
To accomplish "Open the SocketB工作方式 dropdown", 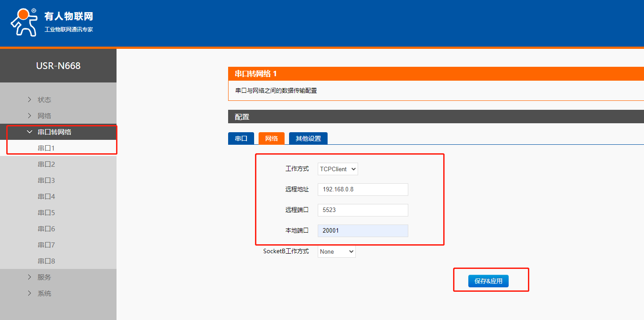I will [337, 251].
